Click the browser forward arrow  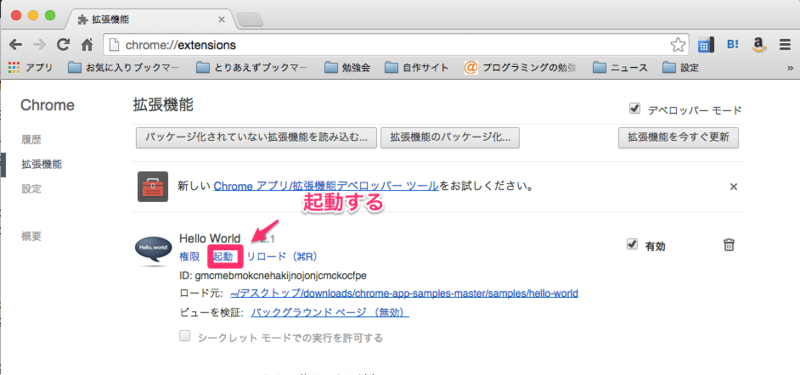tap(39, 45)
